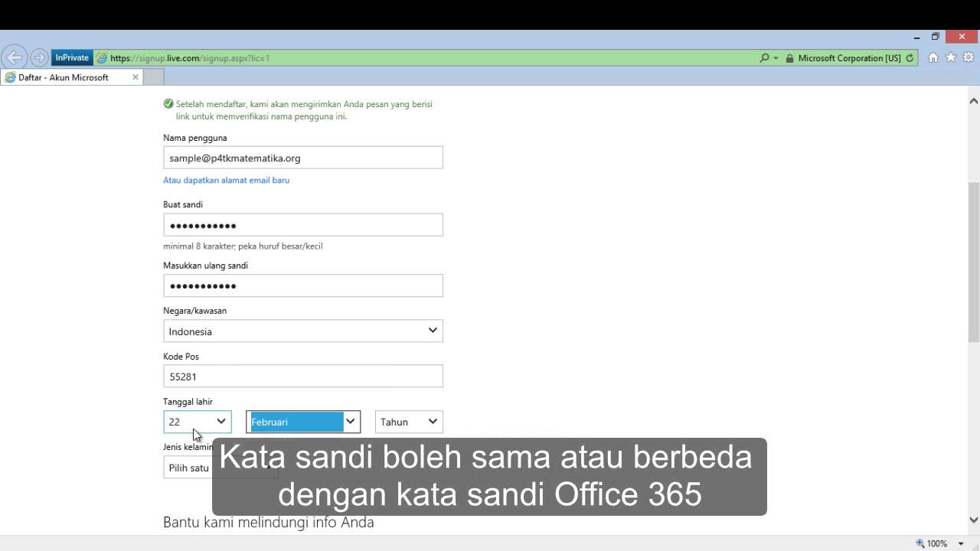Open the Februari month dropdown
The image size is (980, 551).
303,422
